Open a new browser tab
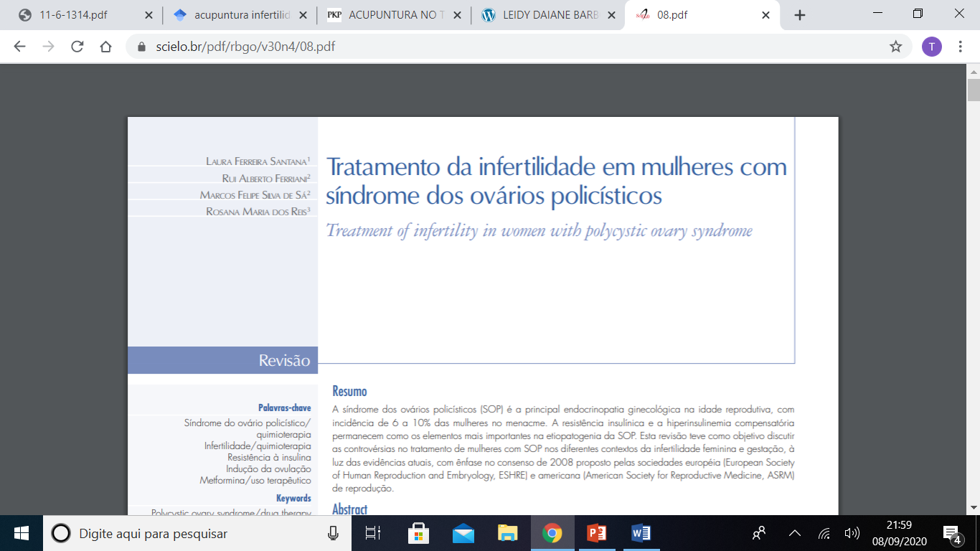Image resolution: width=980 pixels, height=551 pixels. (x=800, y=15)
